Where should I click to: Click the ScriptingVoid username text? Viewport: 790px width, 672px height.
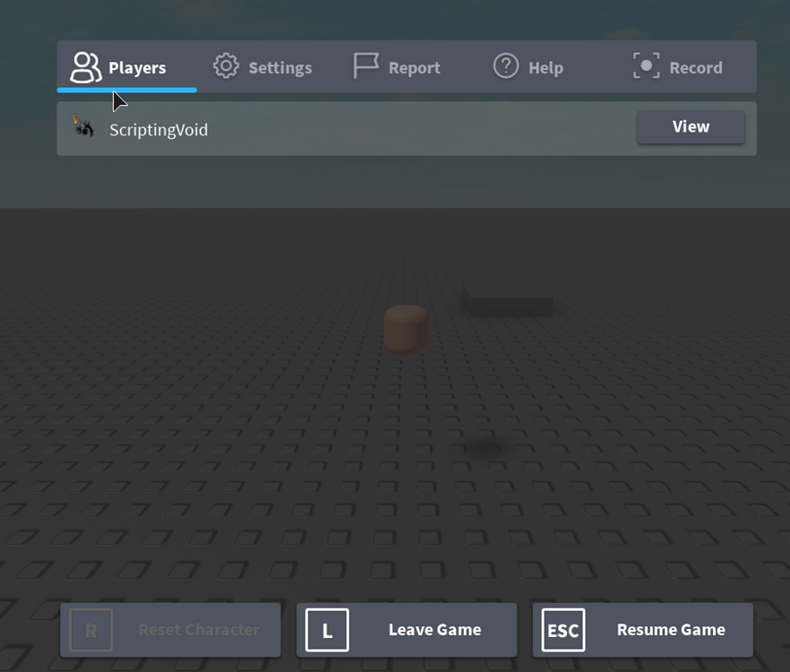(159, 129)
